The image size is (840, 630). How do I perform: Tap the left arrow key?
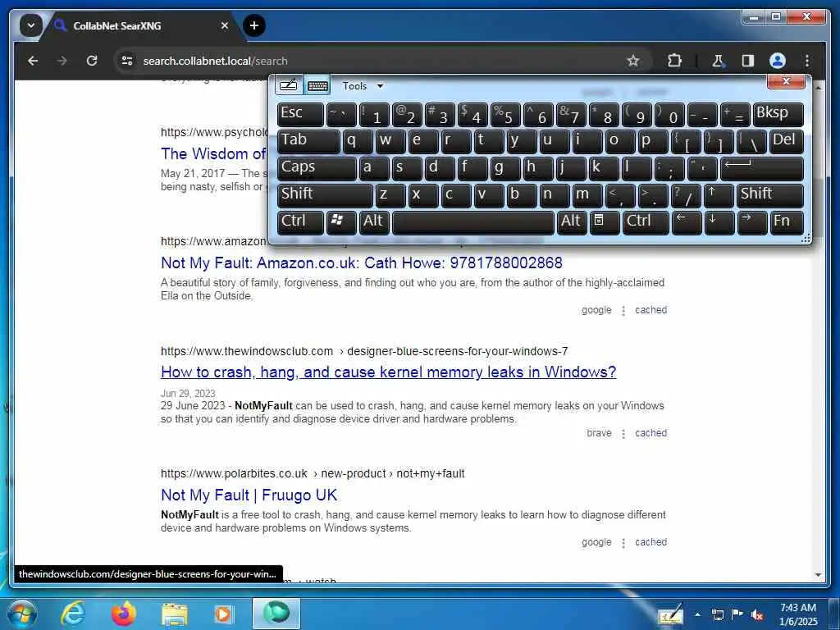coord(687,222)
